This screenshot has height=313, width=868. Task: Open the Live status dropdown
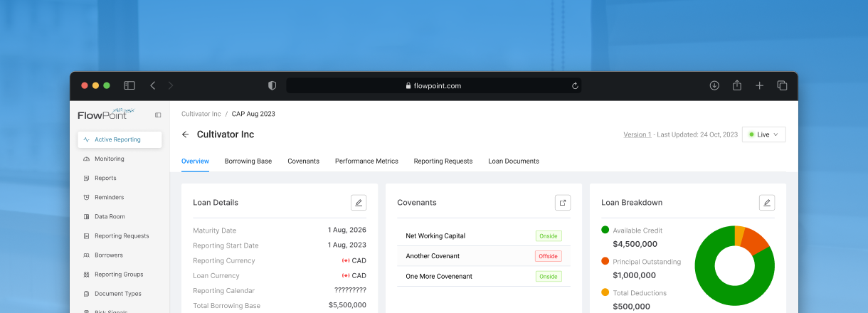764,134
